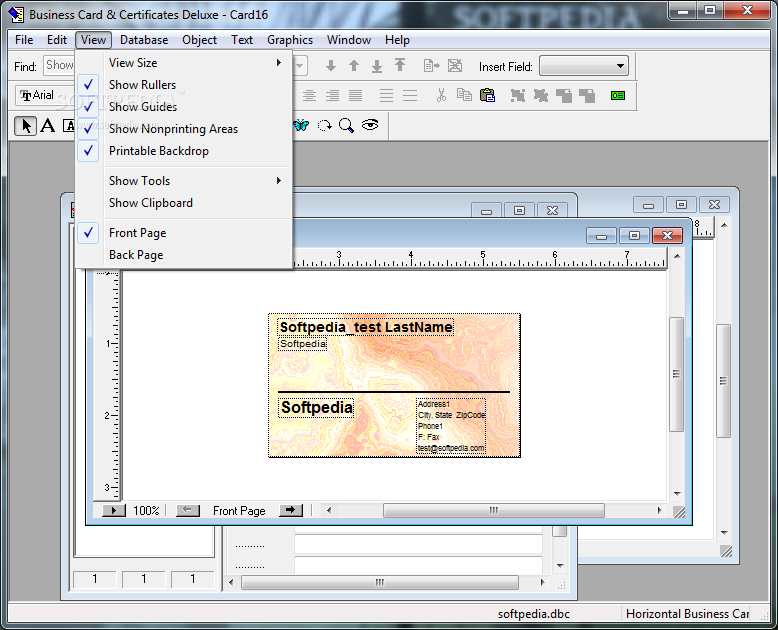Click the send to back icon
Image resolution: width=778 pixels, height=630 pixels.
[587, 95]
